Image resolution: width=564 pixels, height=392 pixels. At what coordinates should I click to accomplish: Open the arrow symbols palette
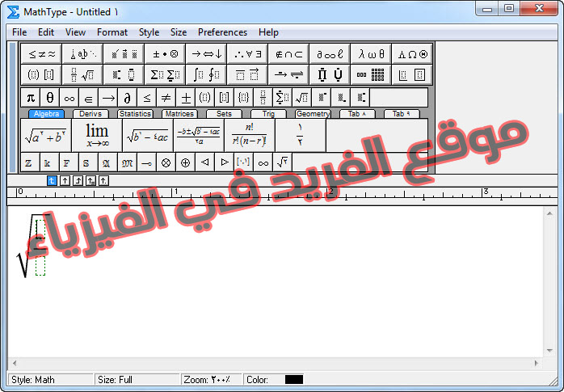(206, 54)
